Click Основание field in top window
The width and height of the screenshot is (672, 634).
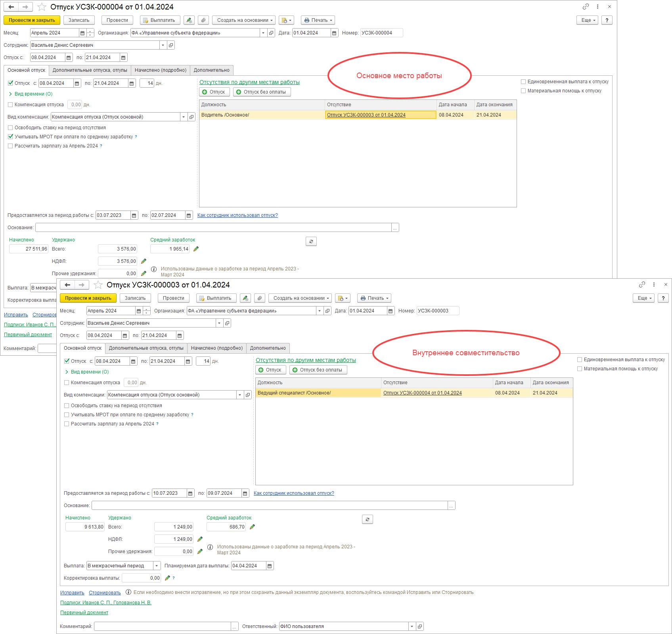click(214, 228)
